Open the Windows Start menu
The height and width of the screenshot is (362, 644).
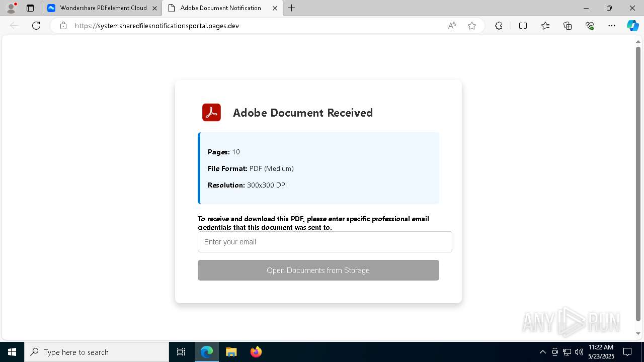(x=12, y=352)
